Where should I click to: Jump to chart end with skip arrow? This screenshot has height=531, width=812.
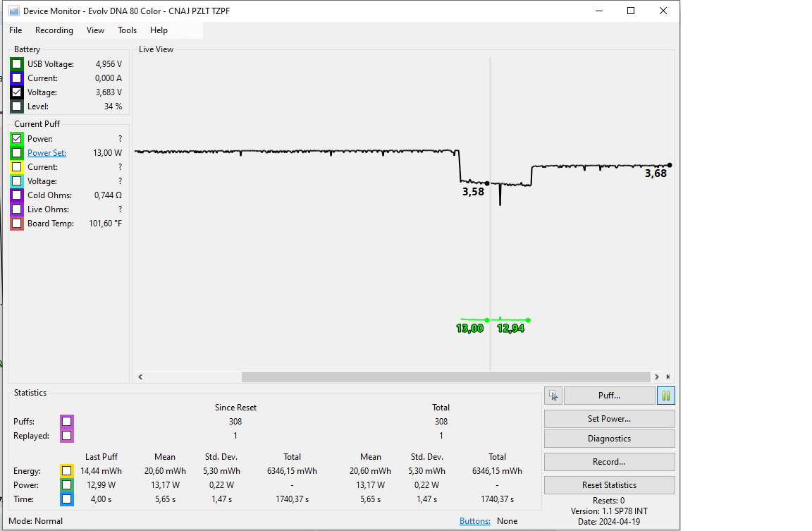point(668,377)
